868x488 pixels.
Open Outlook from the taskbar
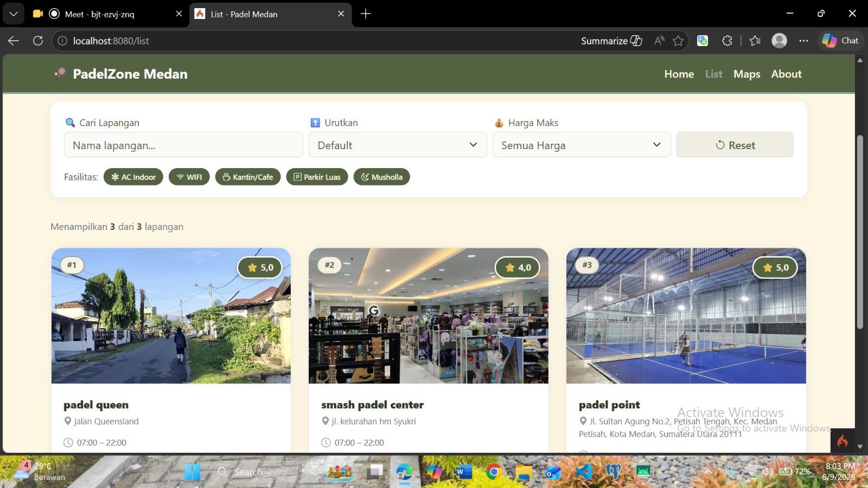(x=553, y=472)
